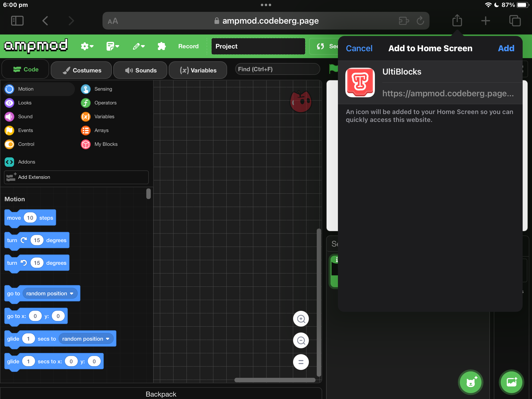This screenshot has width=532, height=399.
Task: Click the Record menu item
Action: click(188, 46)
